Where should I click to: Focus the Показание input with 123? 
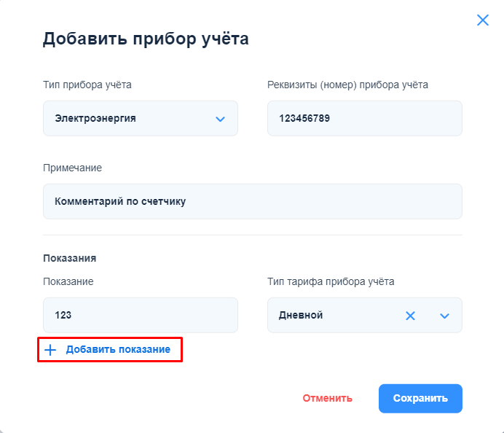[x=140, y=315]
